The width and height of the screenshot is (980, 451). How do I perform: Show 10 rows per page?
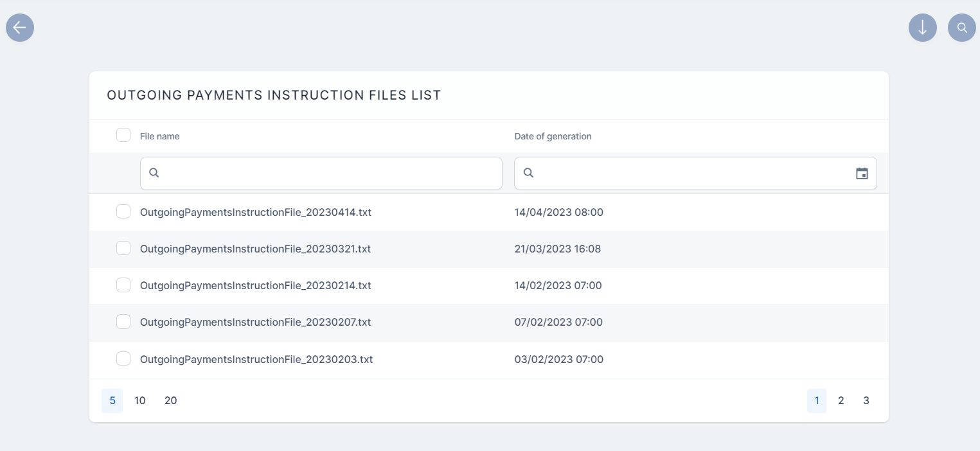point(140,400)
